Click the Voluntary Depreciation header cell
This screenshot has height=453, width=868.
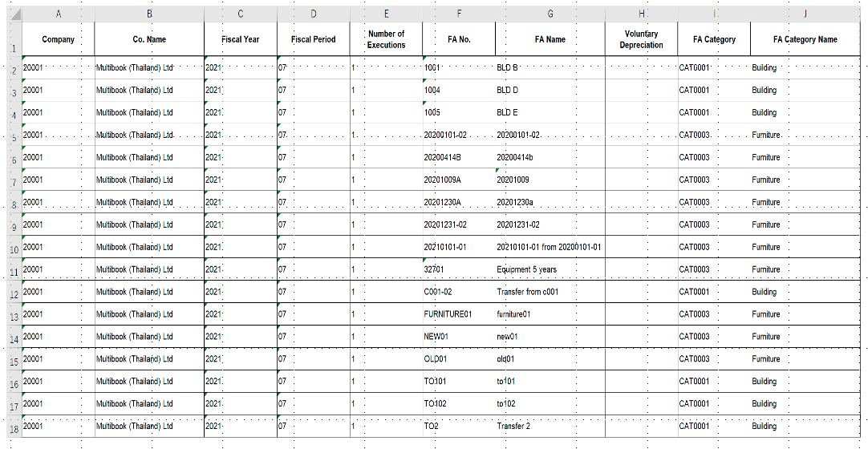pyautogui.click(x=642, y=39)
